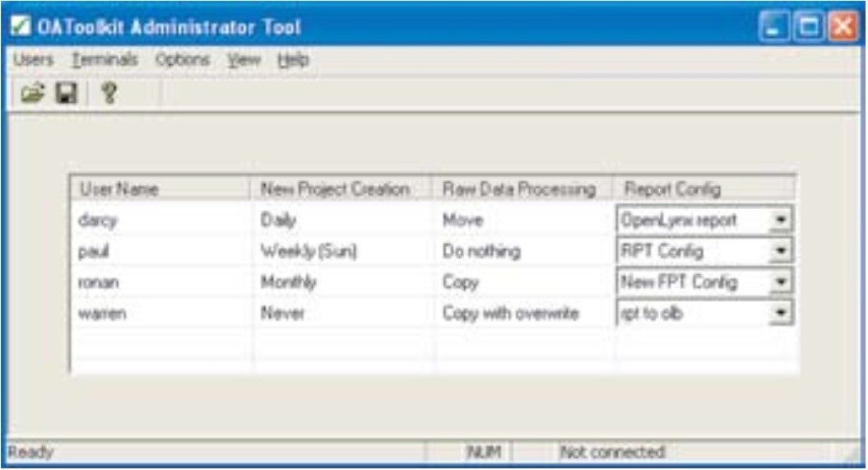Image resolution: width=868 pixels, height=470 pixels.
Task: Click the User Name column header
Action: coord(160,188)
